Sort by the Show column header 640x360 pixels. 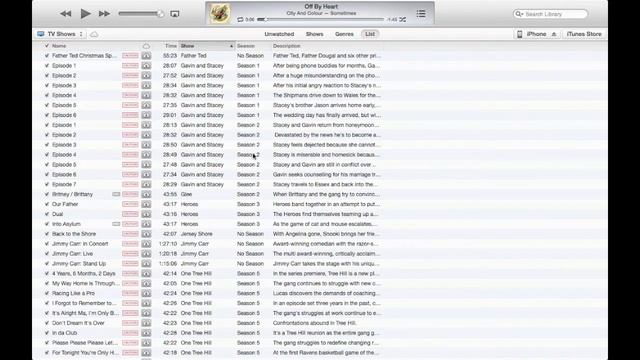point(207,46)
